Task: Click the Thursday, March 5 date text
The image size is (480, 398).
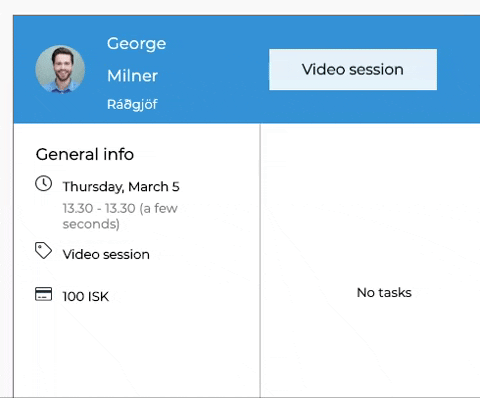Action: [121, 187]
